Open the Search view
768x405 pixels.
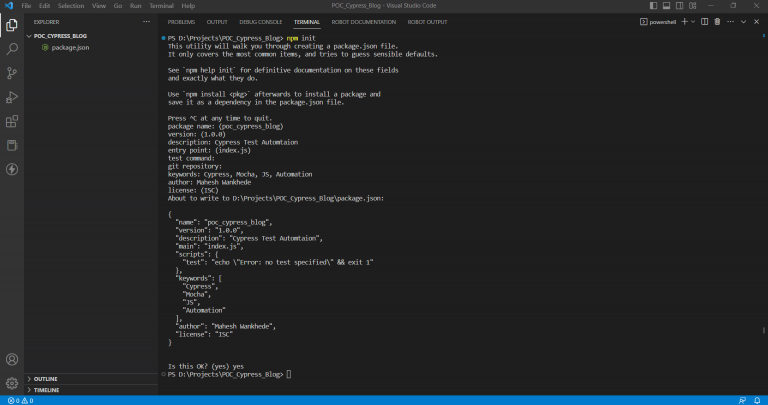pos(12,49)
